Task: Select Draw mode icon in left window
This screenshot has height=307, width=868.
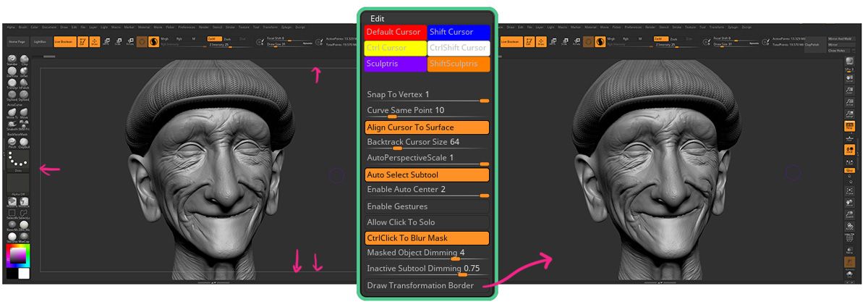Action: 95,41
